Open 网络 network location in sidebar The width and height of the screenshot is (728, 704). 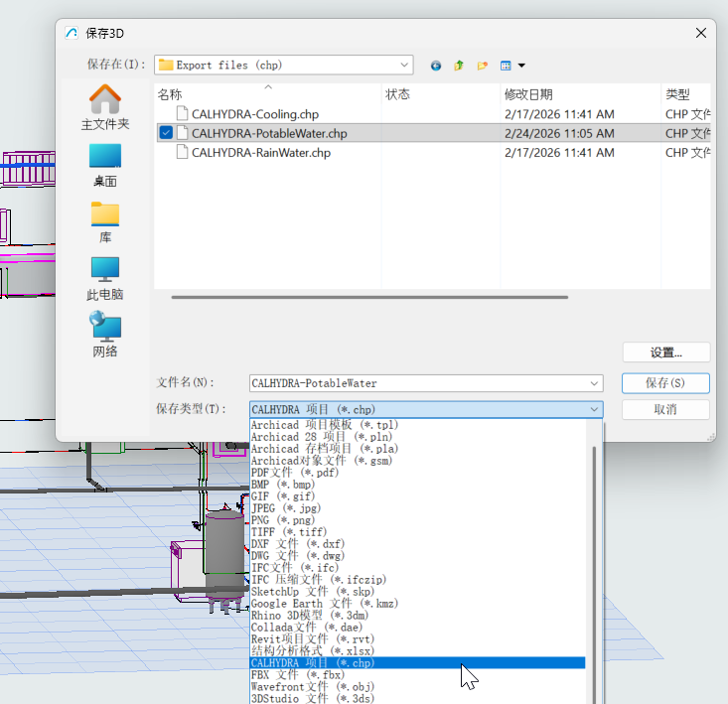(105, 336)
